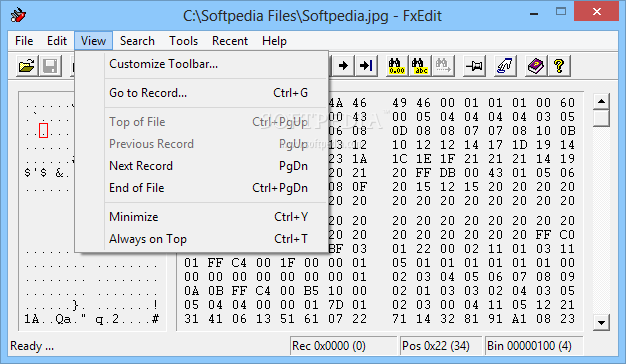Click the red-boxed character in ASCII pane
The width and height of the screenshot is (626, 364).
pos(44,131)
